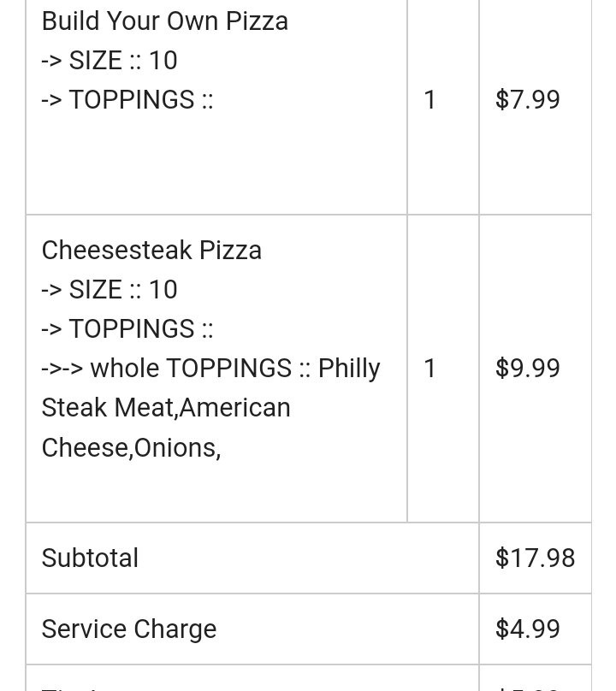Image resolution: width=616 pixels, height=691 pixels.
Task: Click the Cheesesteak TOPPINGS :: line
Action: [x=127, y=328]
